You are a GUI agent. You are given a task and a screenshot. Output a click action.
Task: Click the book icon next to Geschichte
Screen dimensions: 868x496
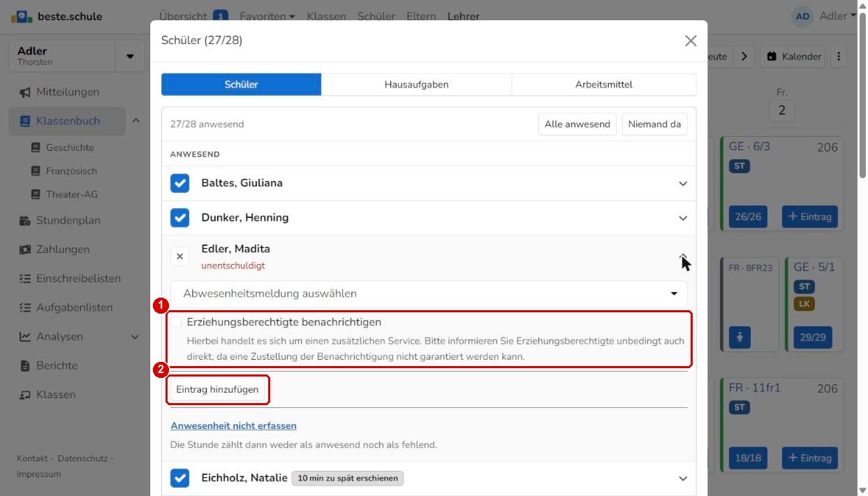coord(36,148)
